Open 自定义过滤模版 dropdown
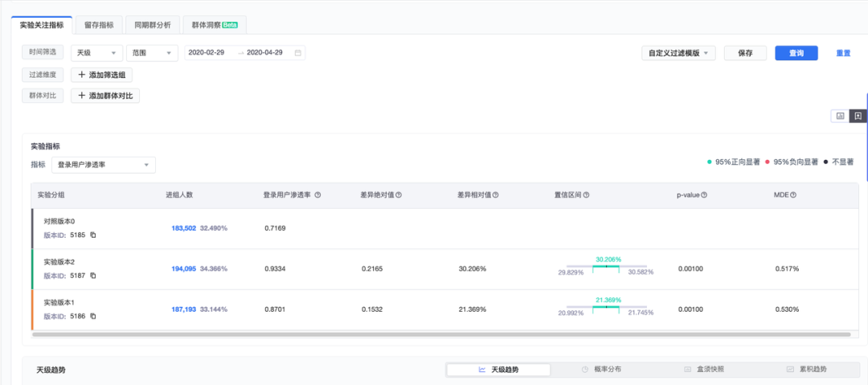The width and height of the screenshot is (868, 385). (x=678, y=53)
